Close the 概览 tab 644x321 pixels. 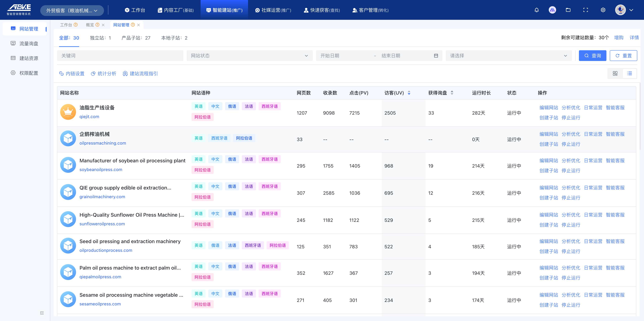coord(103,25)
